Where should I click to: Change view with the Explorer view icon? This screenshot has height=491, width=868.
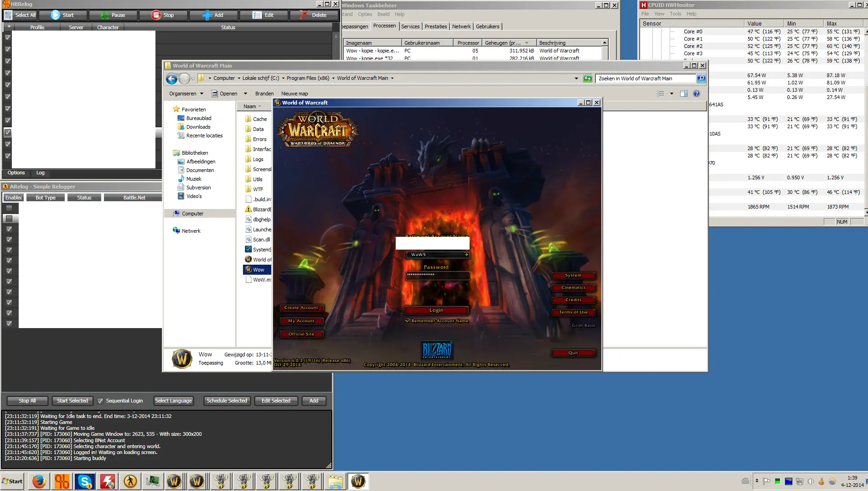tap(661, 94)
